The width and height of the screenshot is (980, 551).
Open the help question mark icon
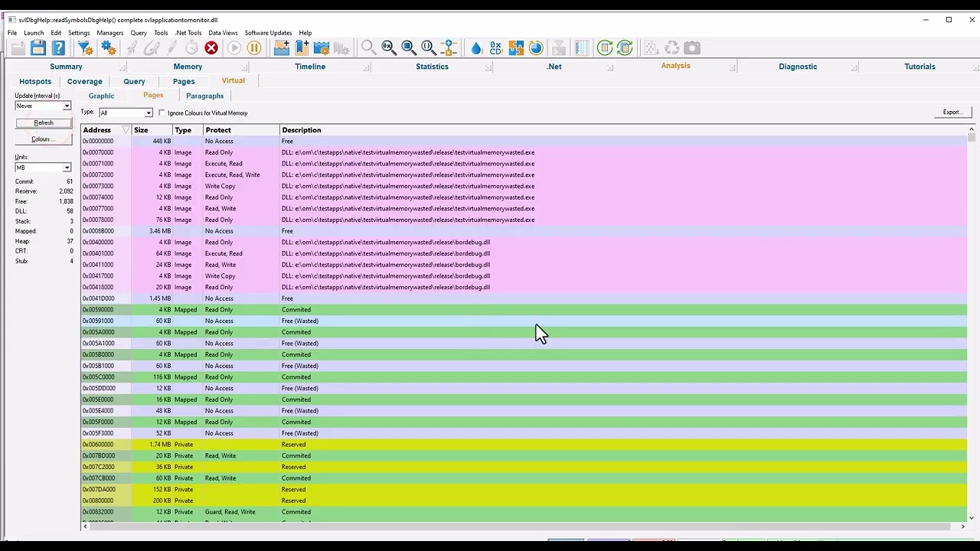click(x=58, y=48)
